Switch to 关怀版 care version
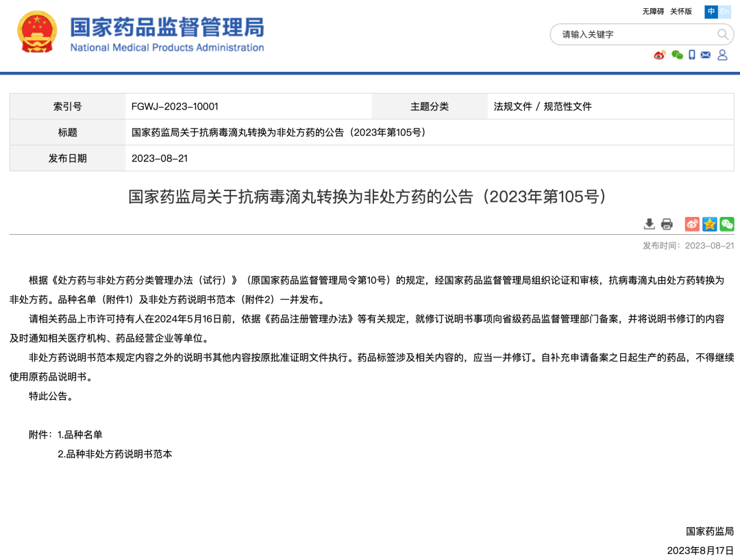 coord(680,12)
